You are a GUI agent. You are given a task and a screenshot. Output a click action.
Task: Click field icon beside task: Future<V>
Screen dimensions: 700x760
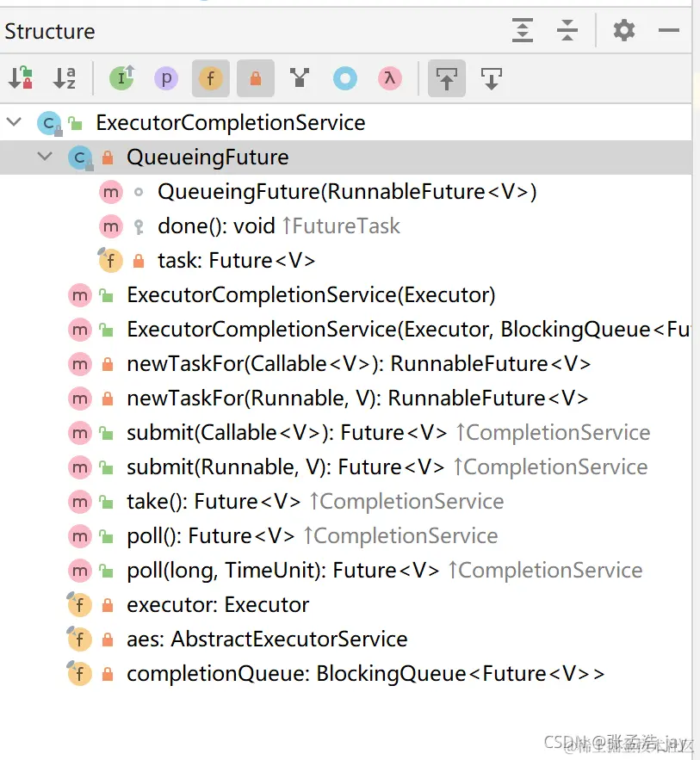pyautogui.click(x=110, y=260)
